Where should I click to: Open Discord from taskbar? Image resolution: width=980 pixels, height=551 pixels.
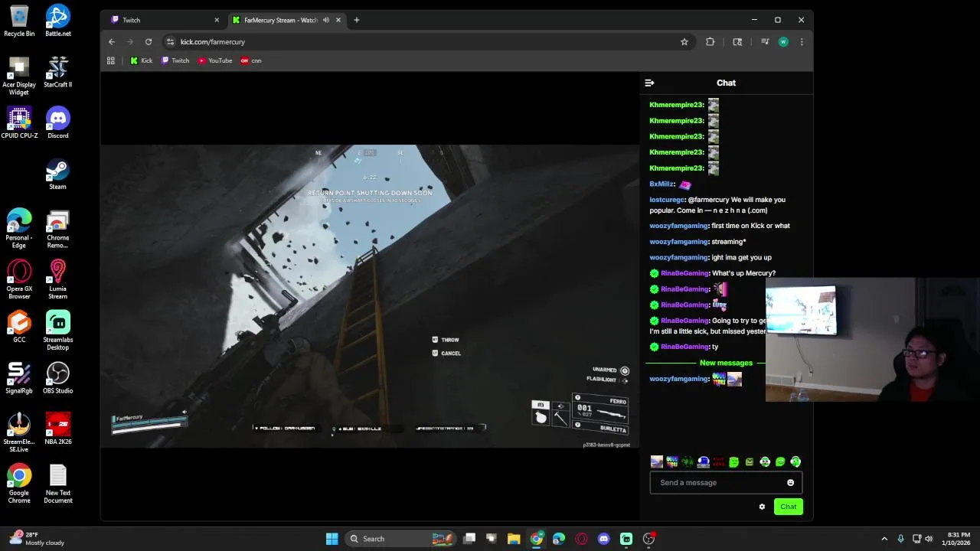click(604, 539)
